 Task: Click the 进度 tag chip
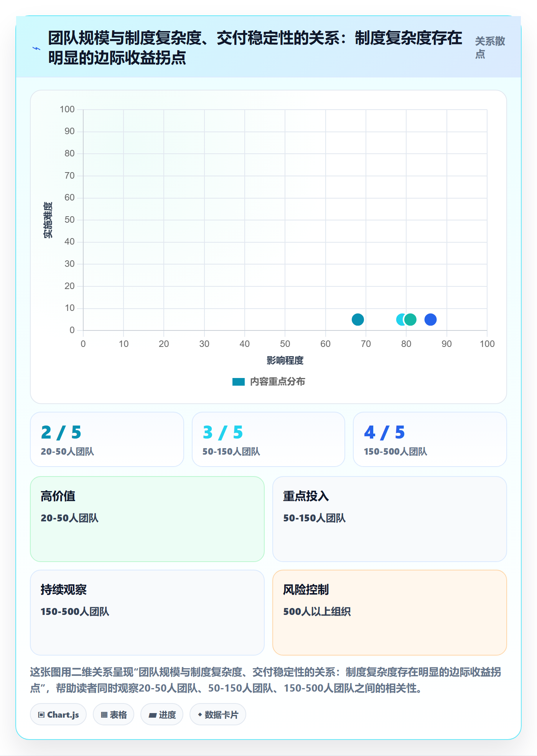pyautogui.click(x=162, y=715)
